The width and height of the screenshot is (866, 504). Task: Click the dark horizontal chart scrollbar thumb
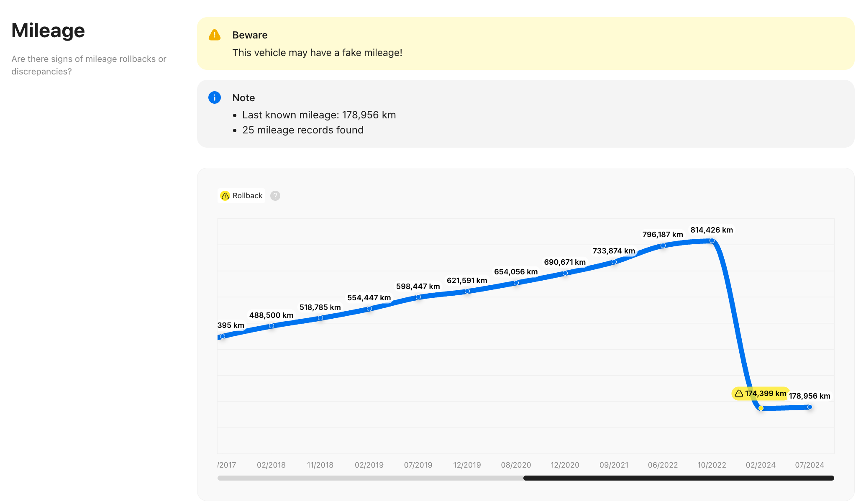coord(678,478)
